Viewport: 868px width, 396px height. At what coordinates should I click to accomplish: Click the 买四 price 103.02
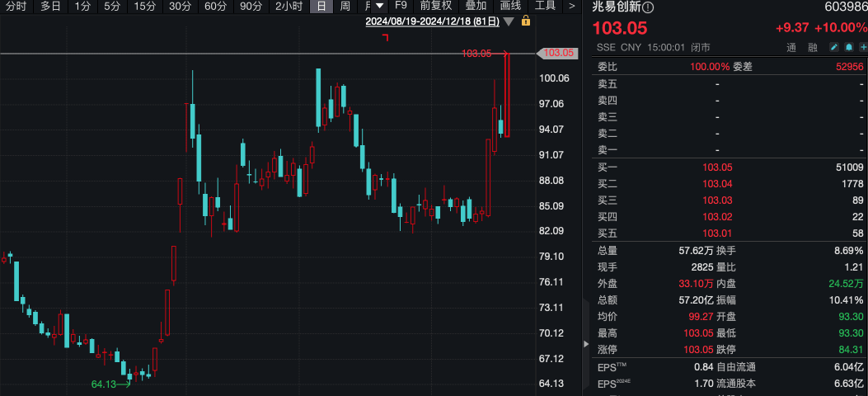(717, 217)
